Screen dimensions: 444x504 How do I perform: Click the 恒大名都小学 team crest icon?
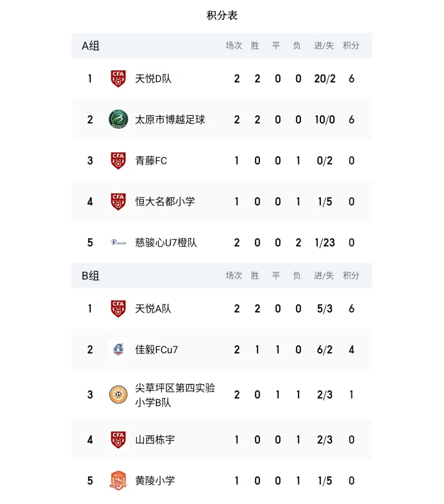click(x=118, y=201)
